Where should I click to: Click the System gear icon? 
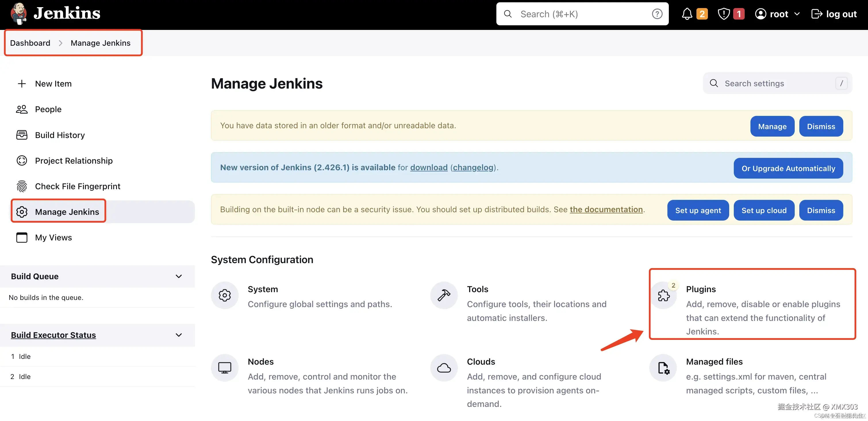coord(224,296)
